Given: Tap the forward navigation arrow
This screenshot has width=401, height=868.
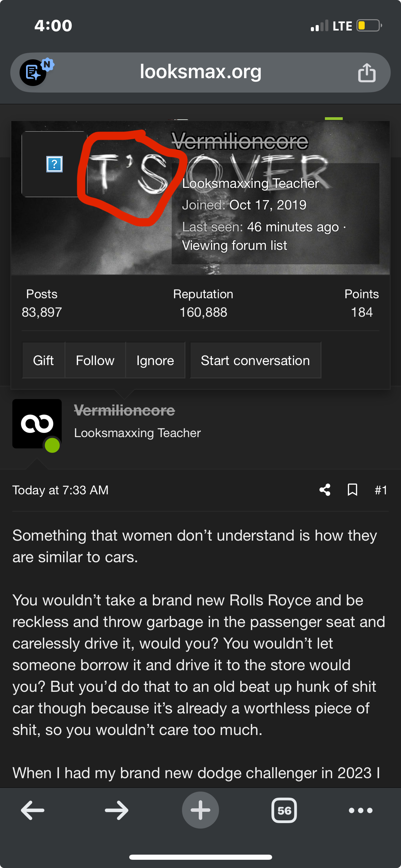Looking at the screenshot, I should [x=117, y=810].
